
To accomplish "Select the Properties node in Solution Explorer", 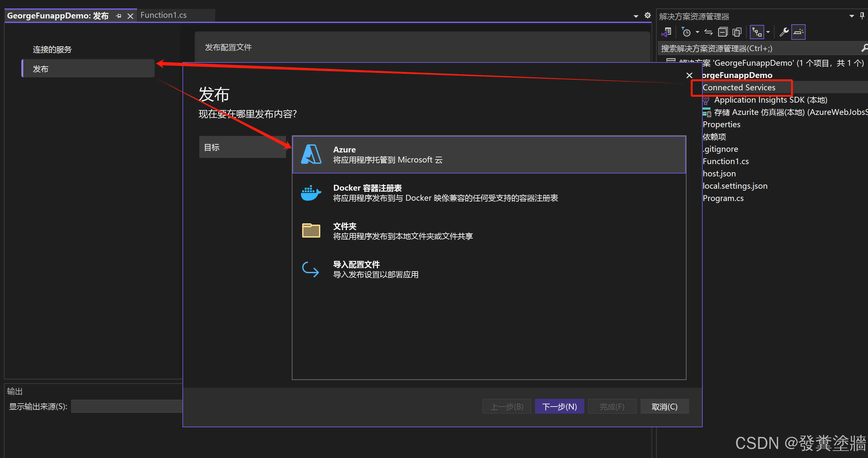I will (721, 124).
